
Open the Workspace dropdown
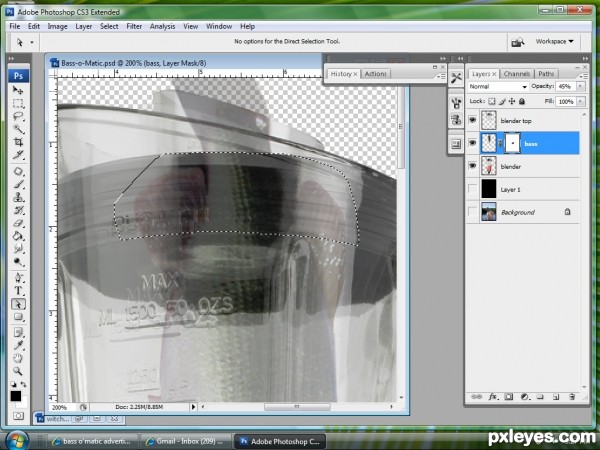coord(554,41)
